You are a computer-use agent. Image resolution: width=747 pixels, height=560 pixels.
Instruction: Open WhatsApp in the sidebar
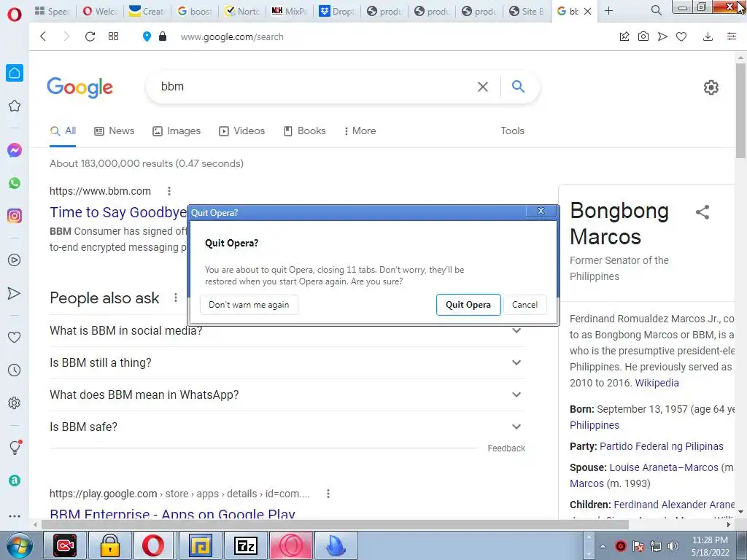(x=15, y=183)
